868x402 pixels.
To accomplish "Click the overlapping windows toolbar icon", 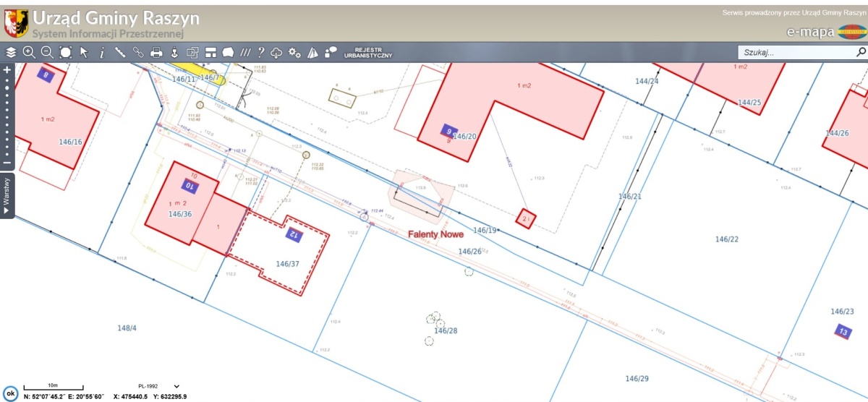I will tap(192, 52).
